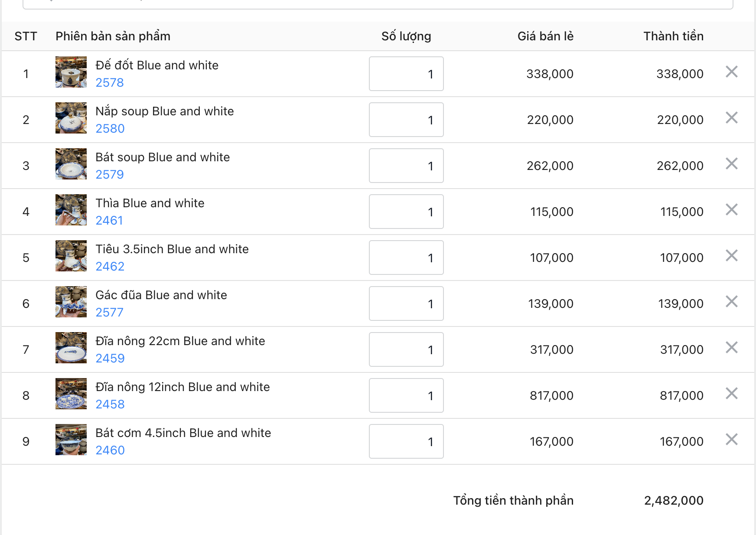
Task: Focus quantity field for Bát cơm 4.5inch
Action: click(406, 441)
